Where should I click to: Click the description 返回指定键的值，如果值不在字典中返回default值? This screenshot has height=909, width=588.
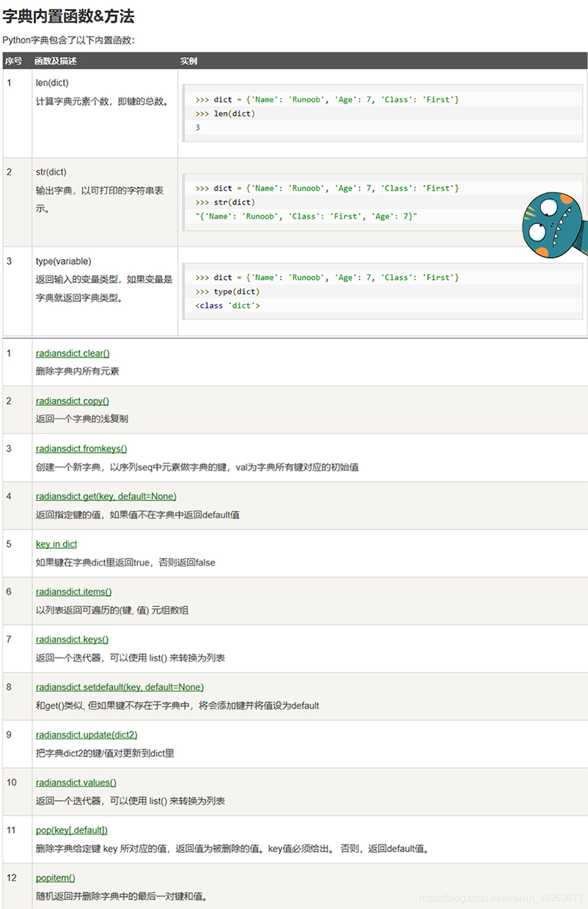[138, 515]
